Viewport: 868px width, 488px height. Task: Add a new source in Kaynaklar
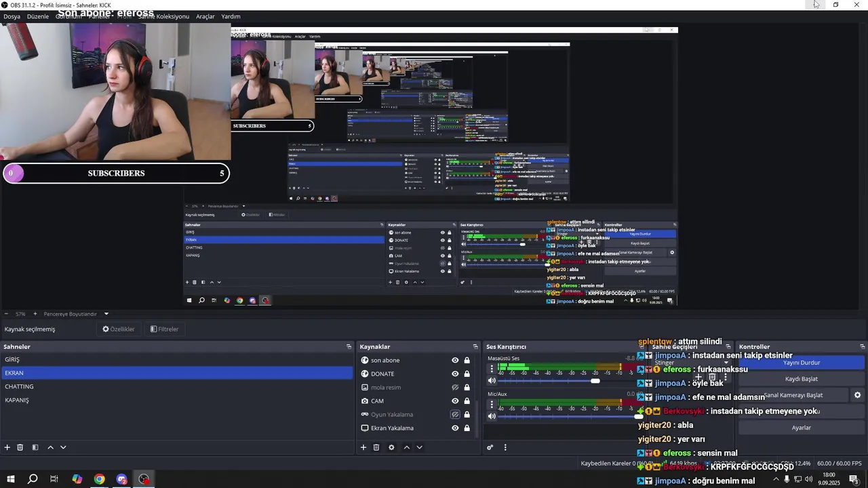[x=363, y=447]
